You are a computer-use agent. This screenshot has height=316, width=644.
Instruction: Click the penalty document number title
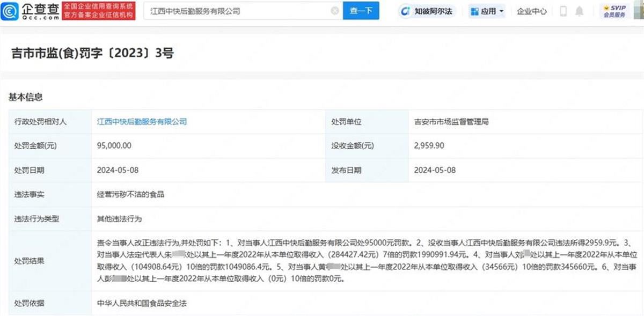[92, 53]
